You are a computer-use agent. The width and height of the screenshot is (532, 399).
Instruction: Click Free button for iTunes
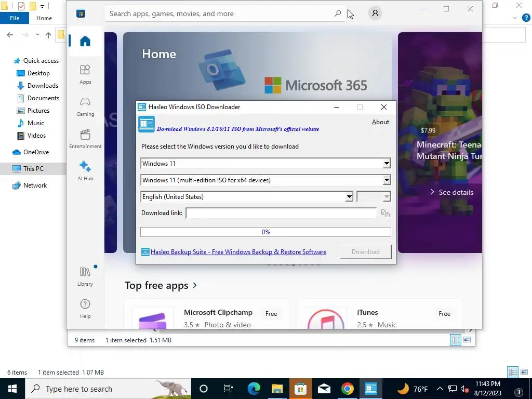click(444, 314)
